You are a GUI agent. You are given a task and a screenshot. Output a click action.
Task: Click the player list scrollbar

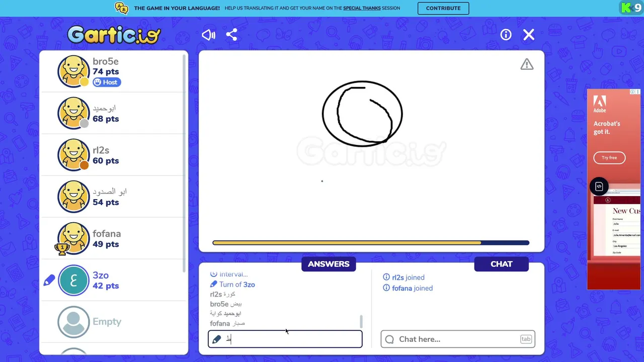point(184,163)
